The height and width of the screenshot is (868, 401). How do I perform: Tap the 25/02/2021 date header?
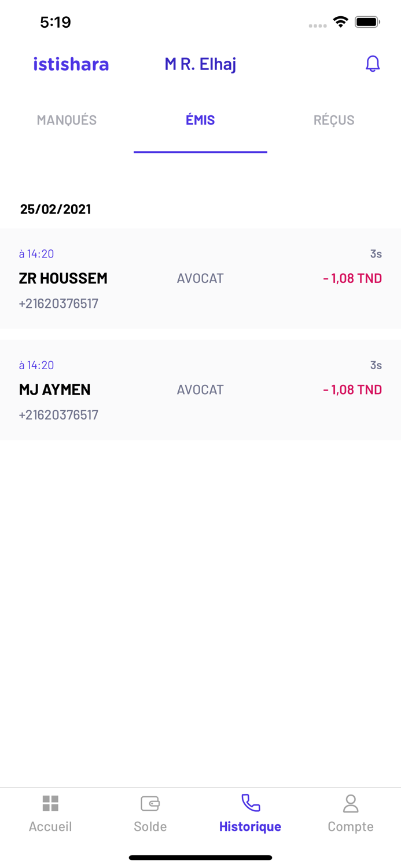pyautogui.click(x=56, y=209)
